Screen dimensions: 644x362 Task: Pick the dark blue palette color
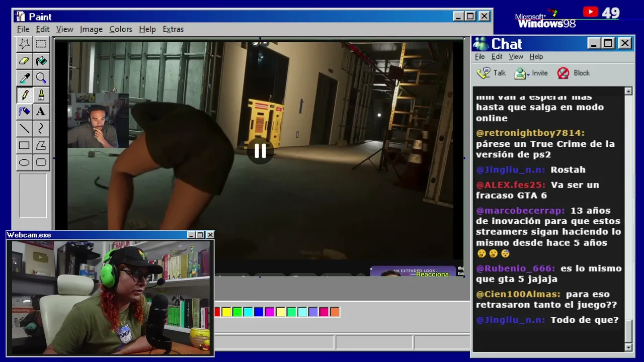pos(259,312)
